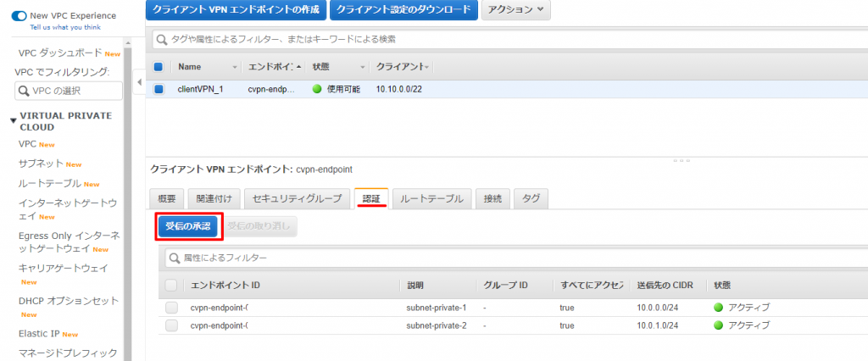This screenshot has height=361, width=868.
Task: Click green アクティブ icon for subnet-private-1
Action: click(x=719, y=308)
